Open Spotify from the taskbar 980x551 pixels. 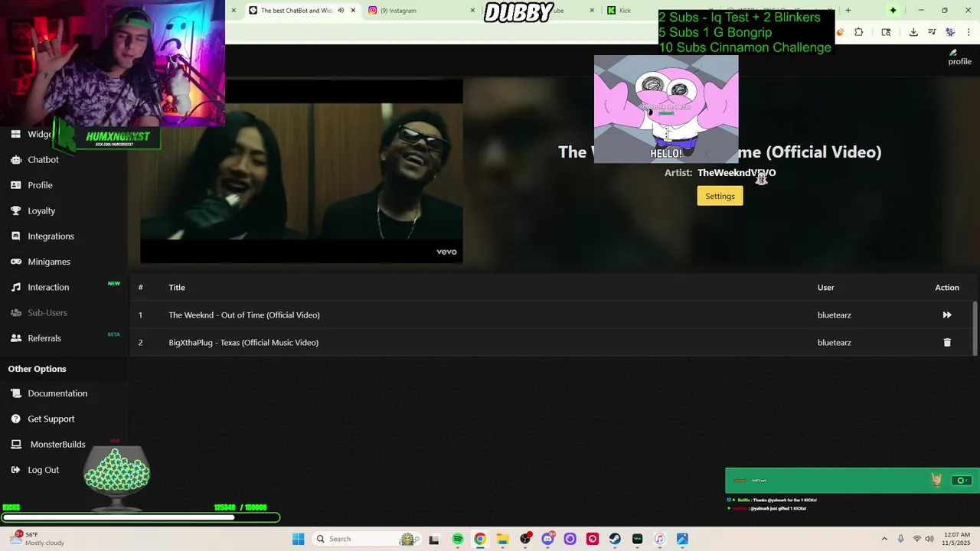point(457,539)
